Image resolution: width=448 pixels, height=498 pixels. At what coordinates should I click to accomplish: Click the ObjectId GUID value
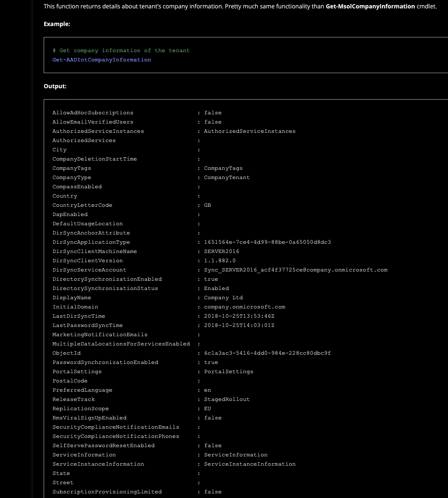pos(267,353)
